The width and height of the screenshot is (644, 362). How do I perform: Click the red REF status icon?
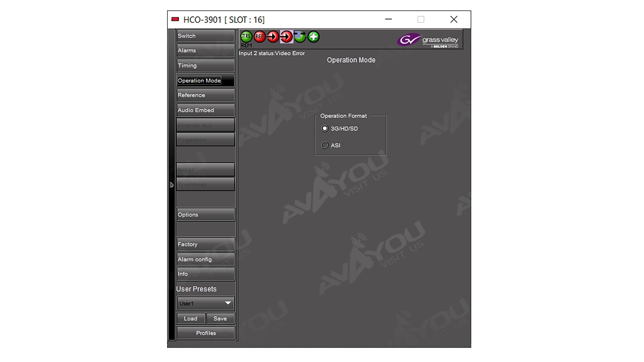260,37
